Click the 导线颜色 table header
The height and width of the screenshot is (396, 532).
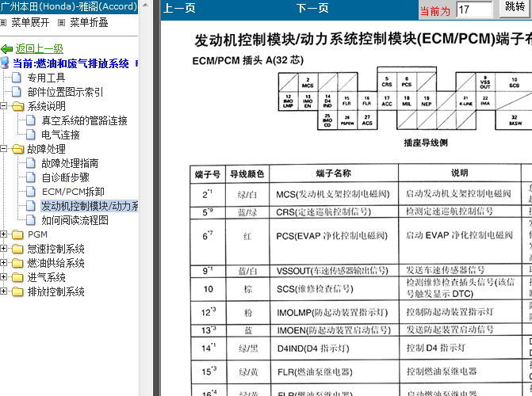[x=247, y=174]
